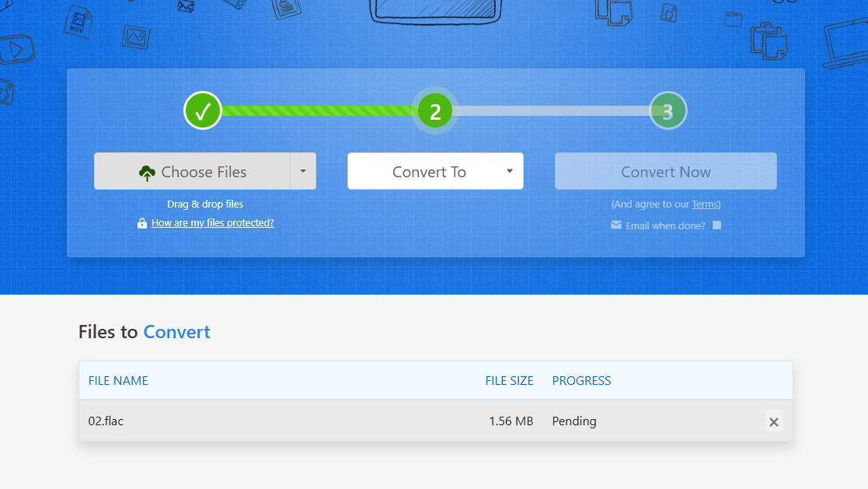Click the FILE NAME column header
Image resolution: width=868 pixels, height=489 pixels.
118,380
